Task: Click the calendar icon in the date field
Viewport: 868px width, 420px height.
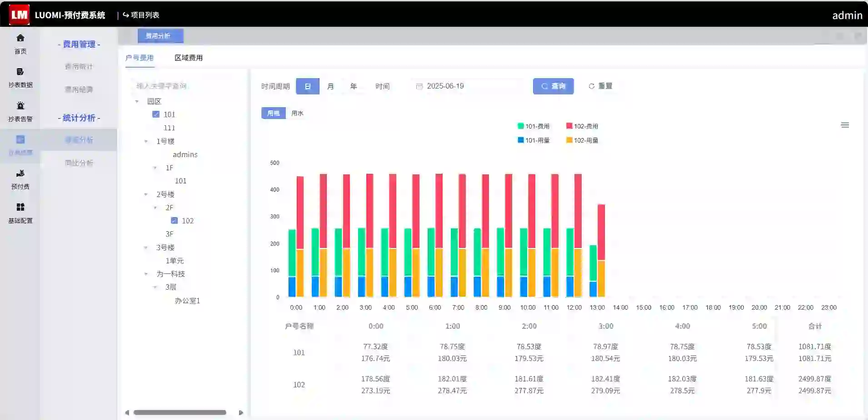Action: pos(419,86)
